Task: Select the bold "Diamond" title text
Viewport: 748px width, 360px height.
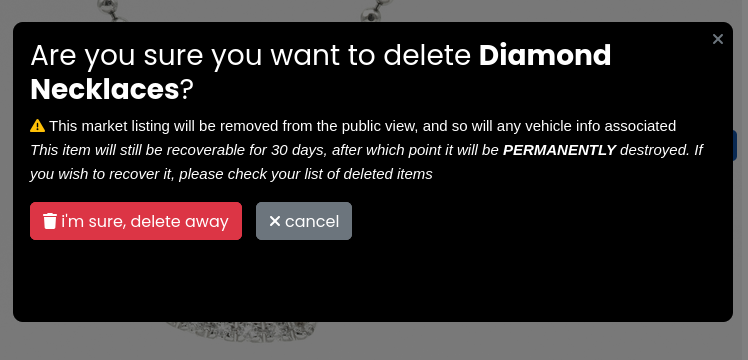Action: (545, 55)
